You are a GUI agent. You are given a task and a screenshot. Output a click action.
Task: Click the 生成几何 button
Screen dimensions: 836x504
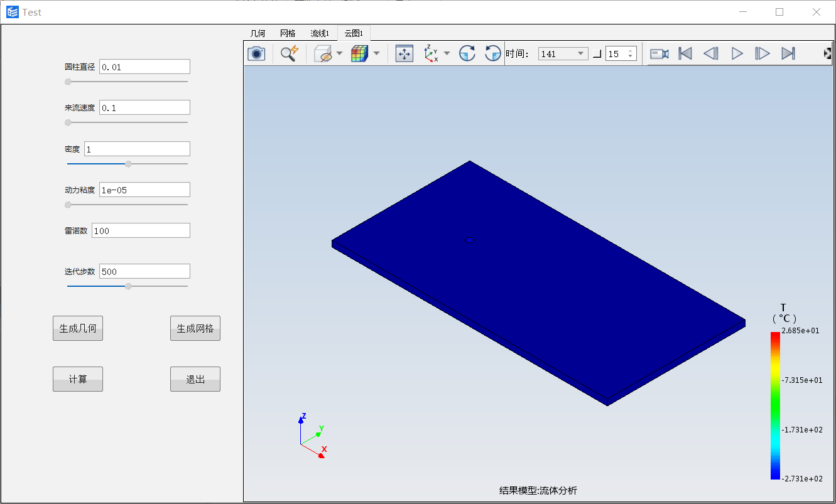(78, 328)
